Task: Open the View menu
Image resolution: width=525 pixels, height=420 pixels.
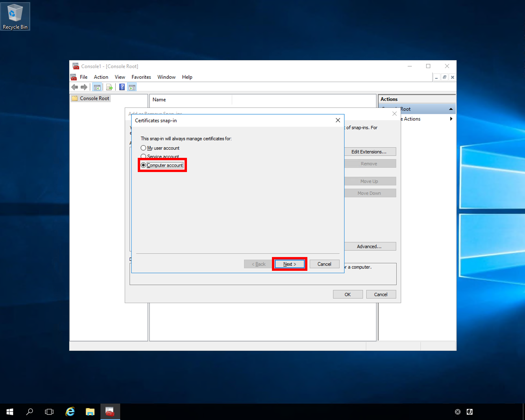Action: click(x=120, y=77)
